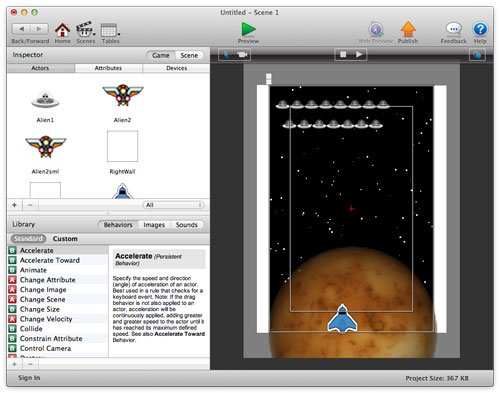This screenshot has width=500, height=393.
Task: Select the Alien1 actor
Action: pos(45,100)
